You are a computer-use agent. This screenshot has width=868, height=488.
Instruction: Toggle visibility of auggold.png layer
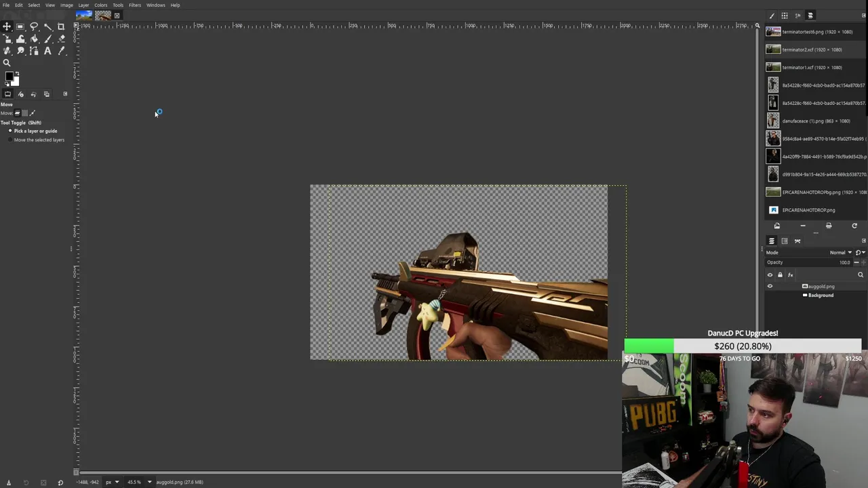770,286
